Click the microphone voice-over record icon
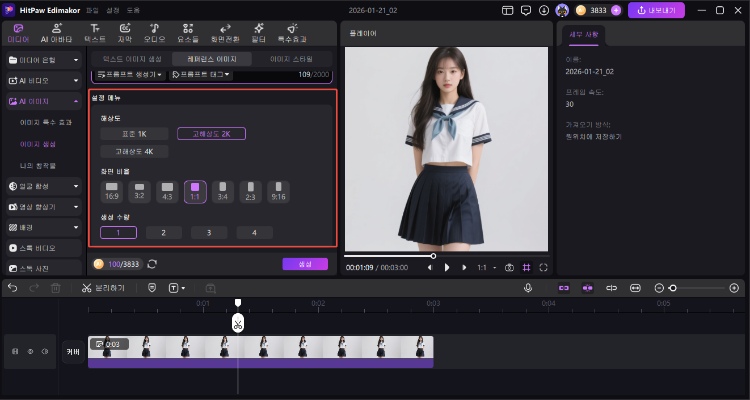 (528, 288)
